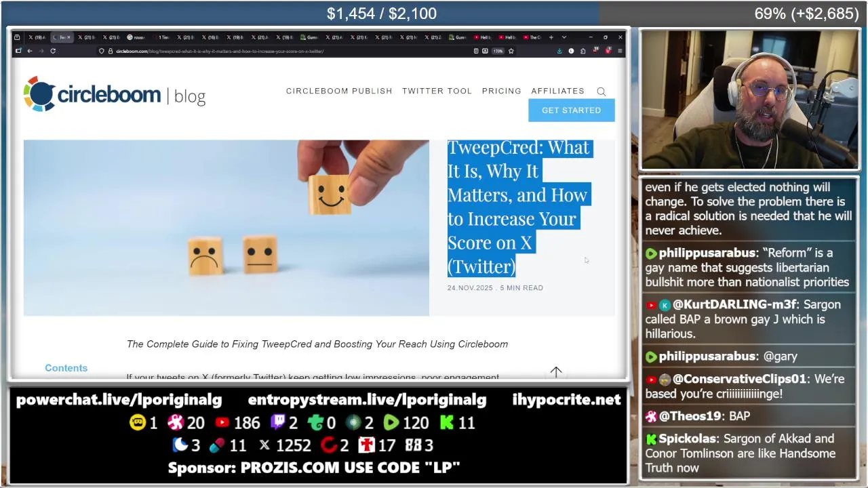Click the $1,454 / $2,100 goal bar
Viewport: 868px width, 488px height.
pos(382,14)
